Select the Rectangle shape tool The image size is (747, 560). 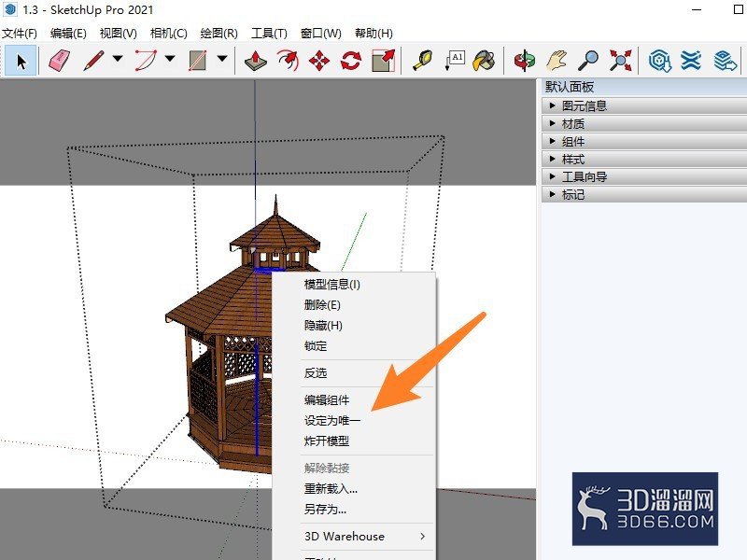pyautogui.click(x=198, y=61)
